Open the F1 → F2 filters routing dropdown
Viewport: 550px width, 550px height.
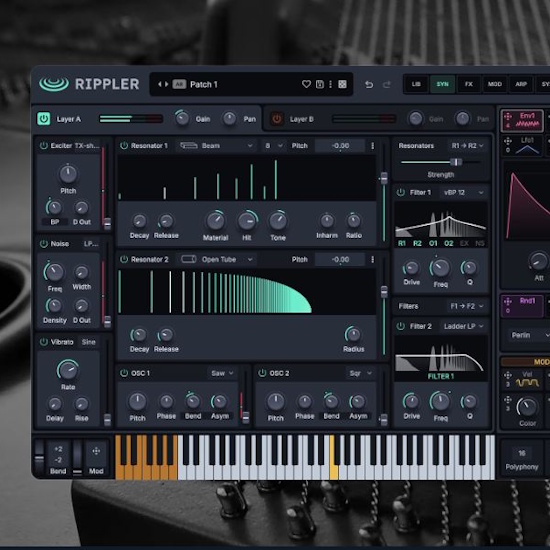point(467,306)
